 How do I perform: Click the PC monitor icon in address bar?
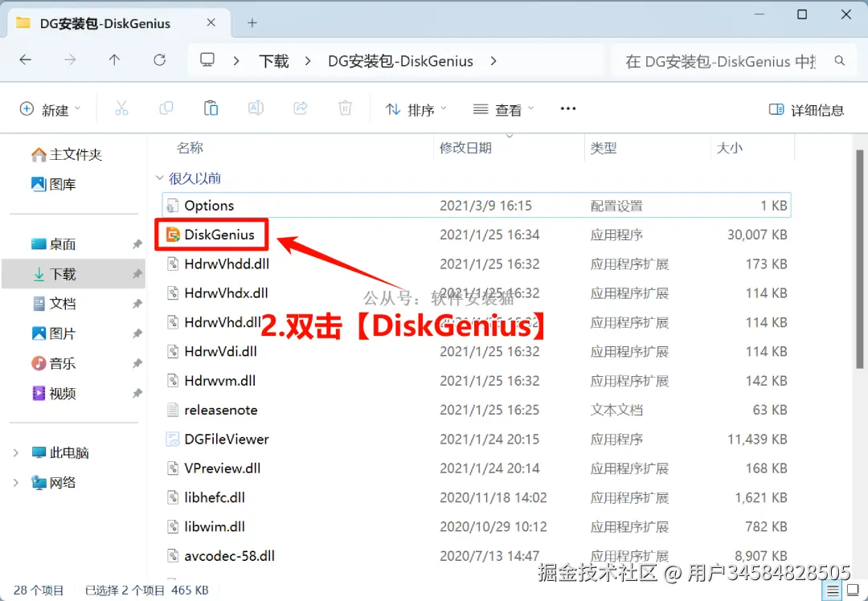pyautogui.click(x=207, y=59)
